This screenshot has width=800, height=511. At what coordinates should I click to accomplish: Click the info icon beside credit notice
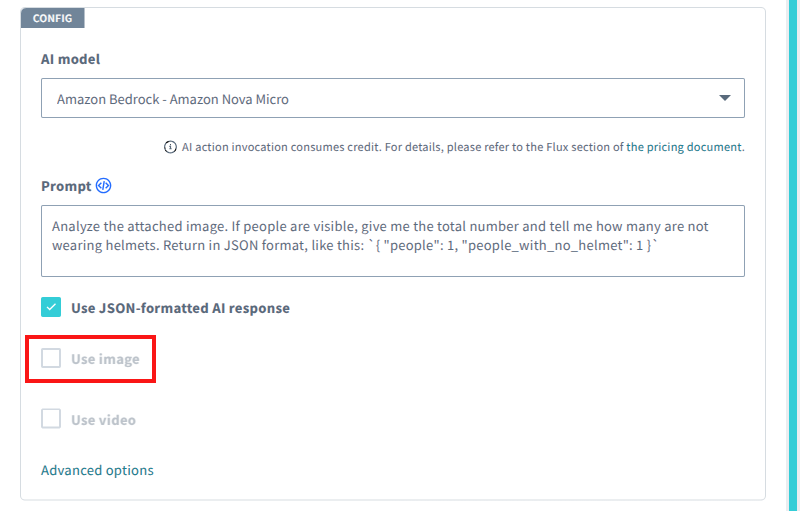pos(171,147)
